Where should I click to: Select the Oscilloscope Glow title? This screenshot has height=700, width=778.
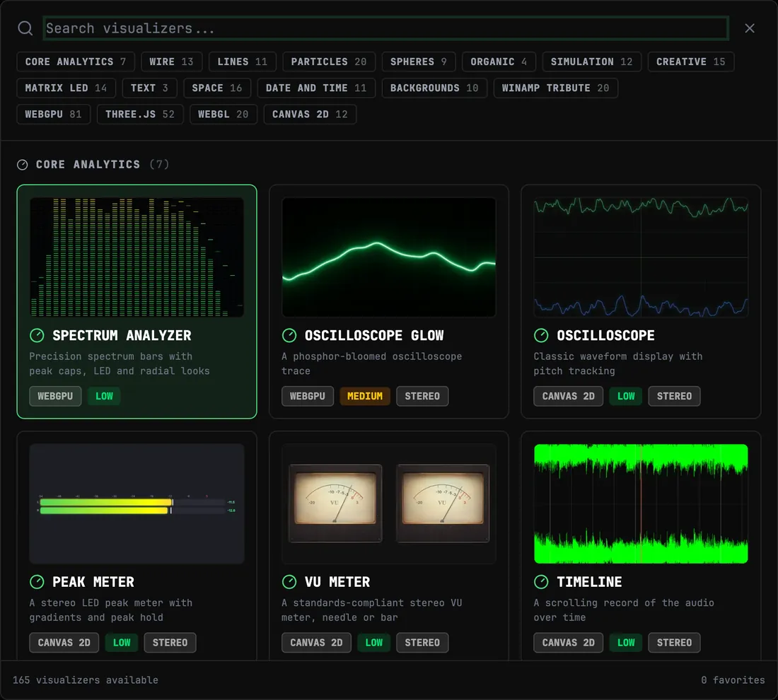pyautogui.click(x=374, y=335)
